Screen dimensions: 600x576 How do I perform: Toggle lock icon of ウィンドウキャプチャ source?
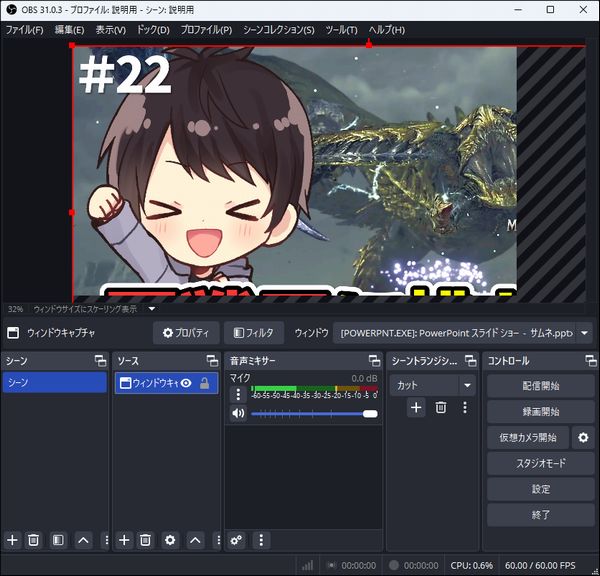click(205, 383)
